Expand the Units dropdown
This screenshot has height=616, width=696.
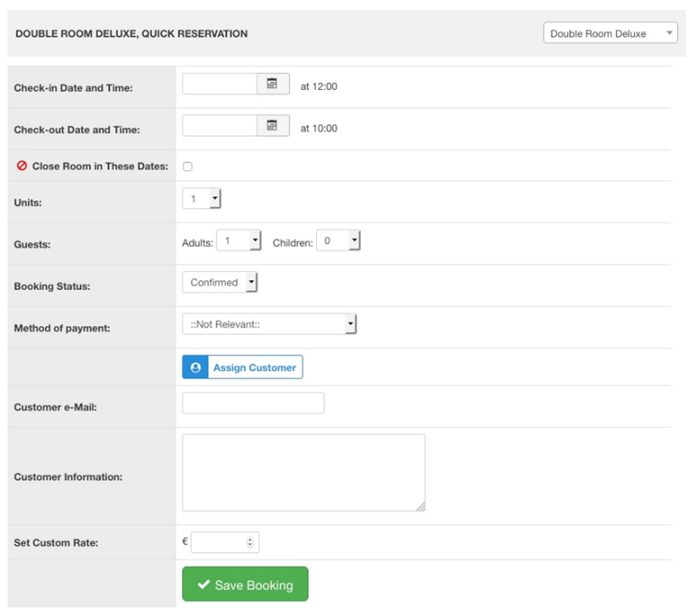[202, 199]
